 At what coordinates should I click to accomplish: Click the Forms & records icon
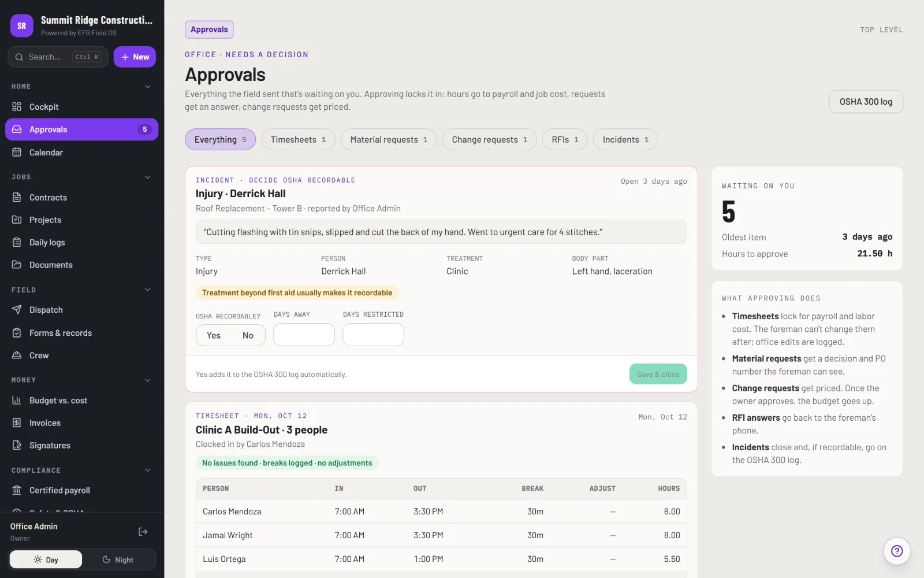(x=17, y=333)
